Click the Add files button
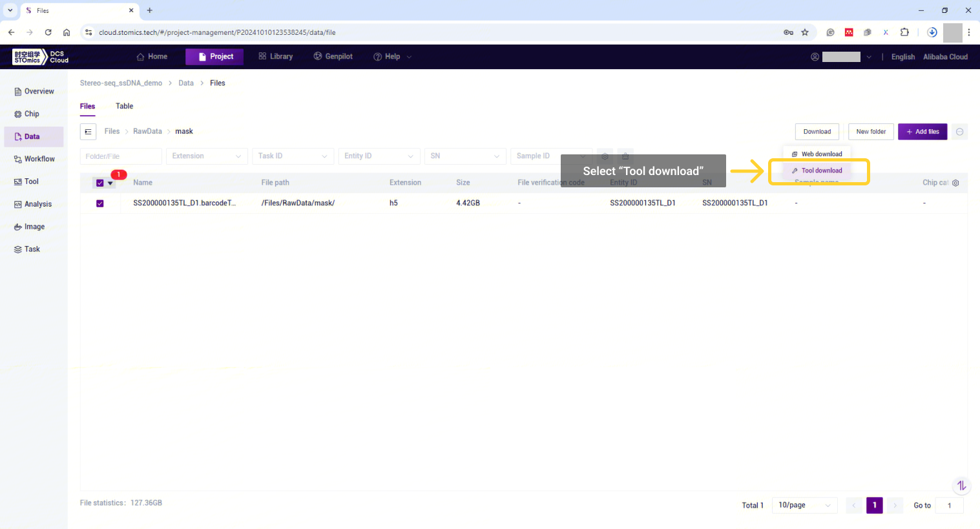Viewport: 980px width, 529px height. [x=922, y=132]
